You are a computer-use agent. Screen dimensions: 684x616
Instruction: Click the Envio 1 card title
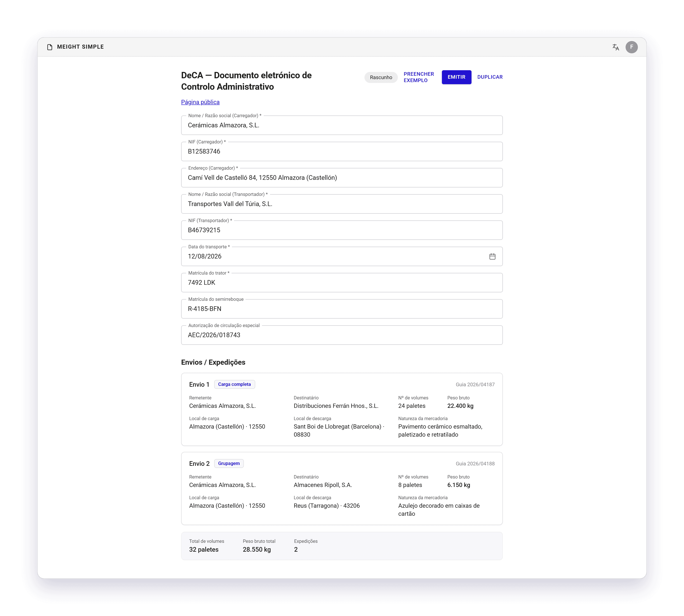[x=199, y=385]
